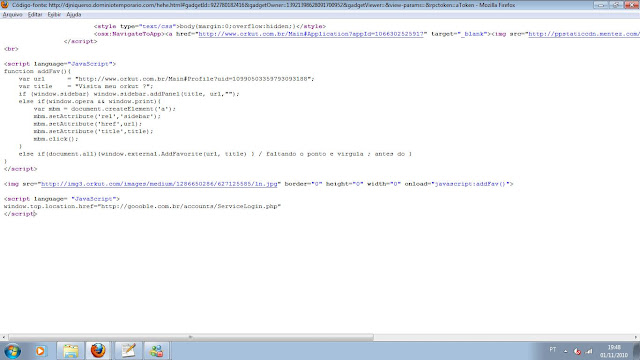The width and height of the screenshot is (640, 360).
Task: Open Windows Live Messenger taskbar icon
Action: 157,351
